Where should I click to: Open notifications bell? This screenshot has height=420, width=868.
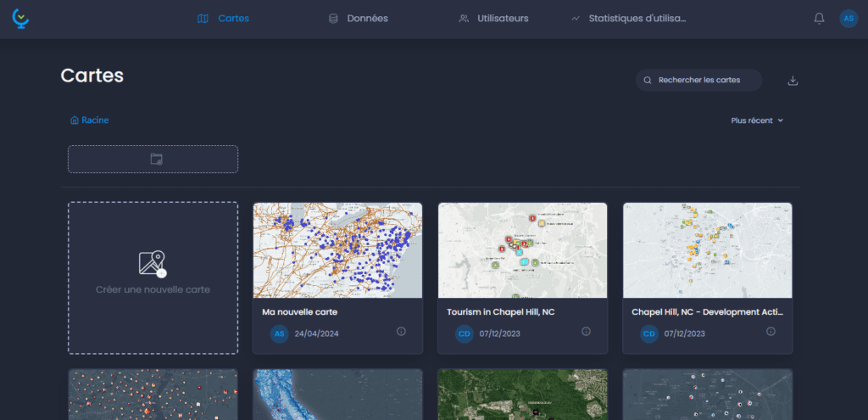click(x=820, y=19)
